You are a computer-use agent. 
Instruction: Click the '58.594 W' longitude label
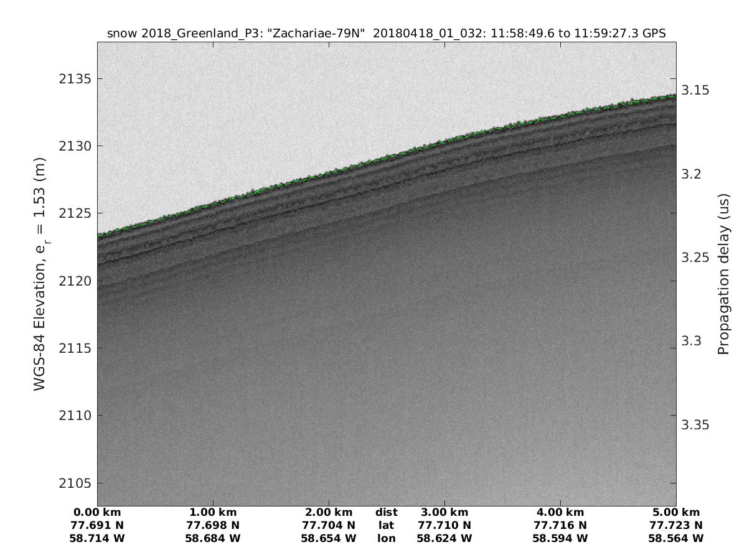(x=560, y=538)
